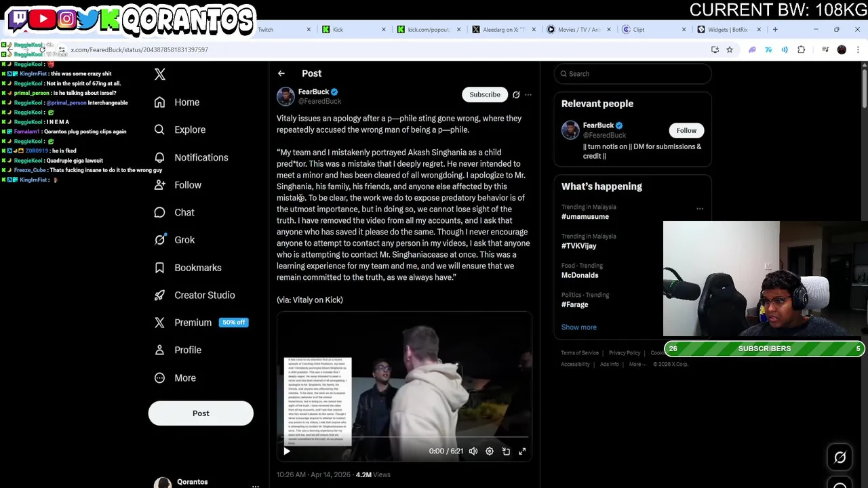Viewport: 868px width, 488px height.
Task: Close the Clipt browser tab
Action: [684, 30]
